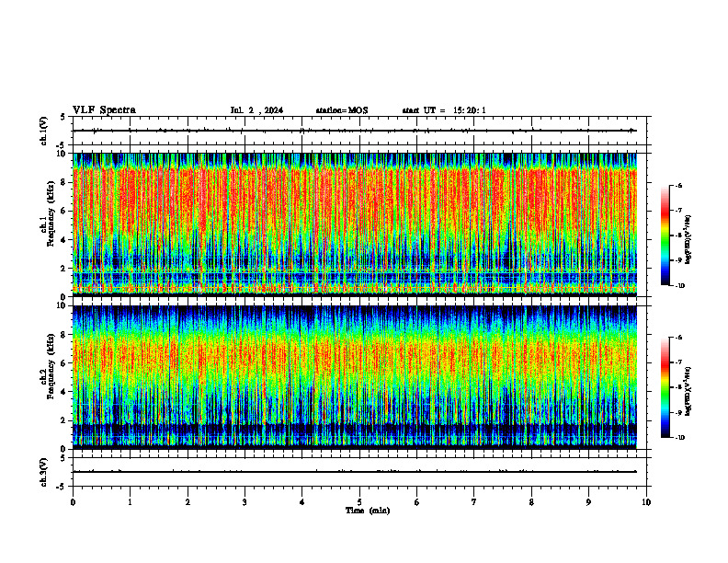728x563 pixels.
Task: Click time axis tick label "10" at bottom right
Action: [x=646, y=502]
